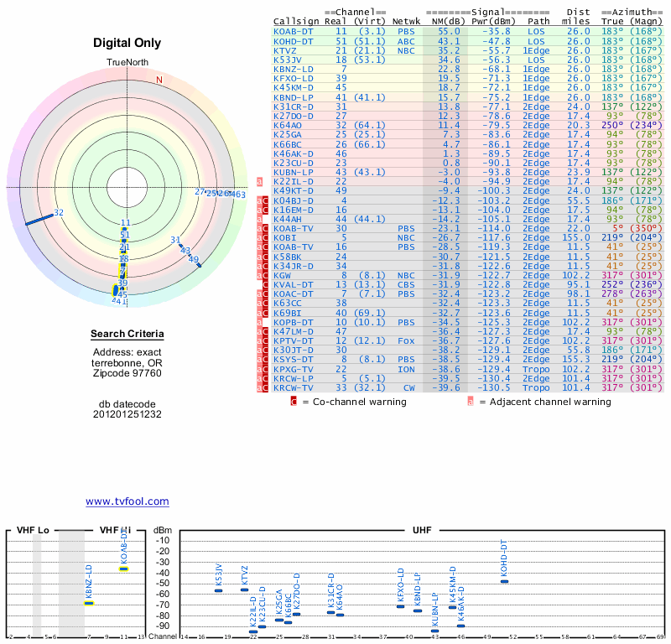Screen dimensions: 671x644
Task: Select callsign KSYS-DT in the table
Action: coord(294,360)
